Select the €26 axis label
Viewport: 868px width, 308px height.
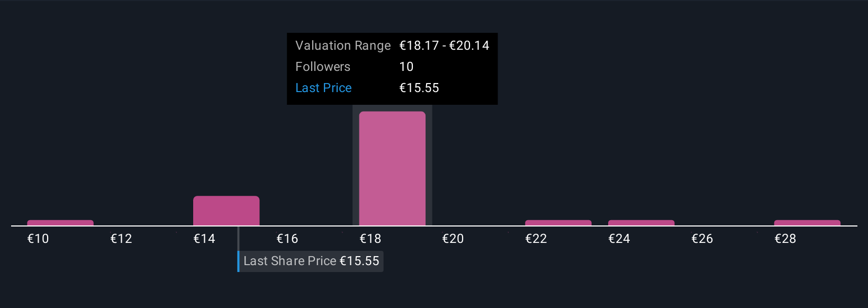pyautogui.click(x=702, y=239)
